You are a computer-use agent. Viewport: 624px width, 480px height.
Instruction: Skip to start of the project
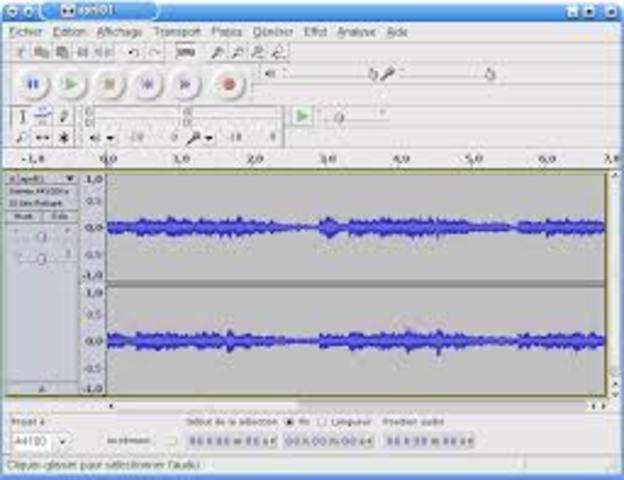point(148,84)
